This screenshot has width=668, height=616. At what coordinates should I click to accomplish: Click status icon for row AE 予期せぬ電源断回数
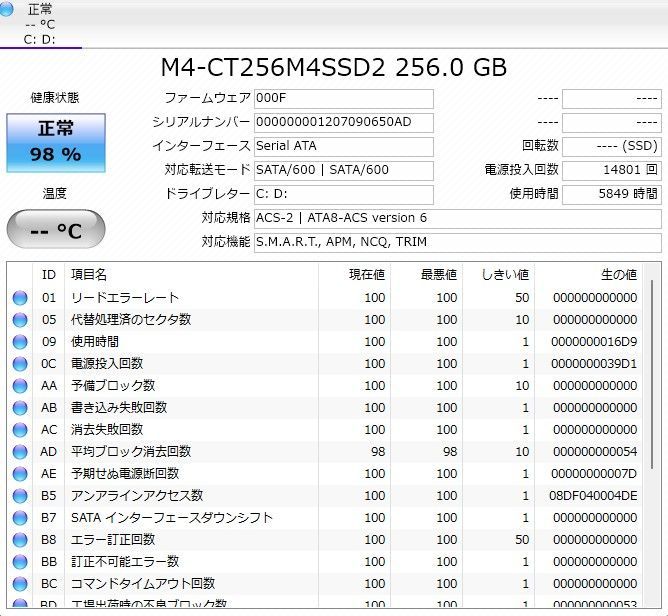(x=20, y=474)
